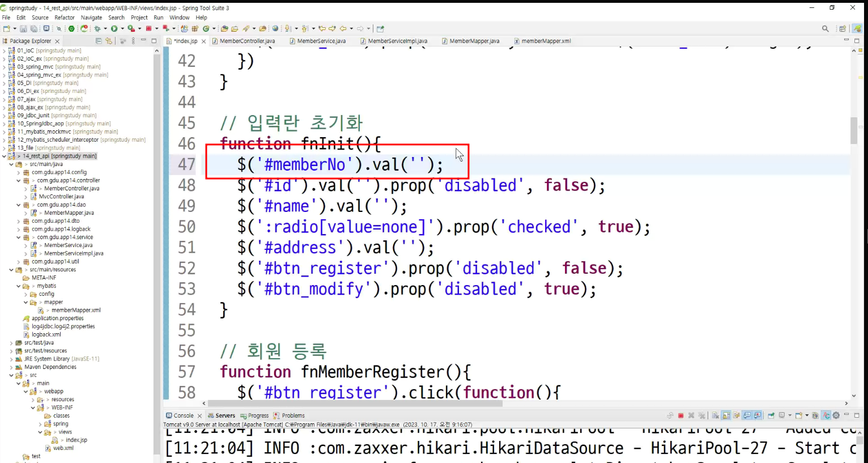Screen dimensions: 868x463
Task: Collapse the 14_rest_api project node
Action: 5,156
